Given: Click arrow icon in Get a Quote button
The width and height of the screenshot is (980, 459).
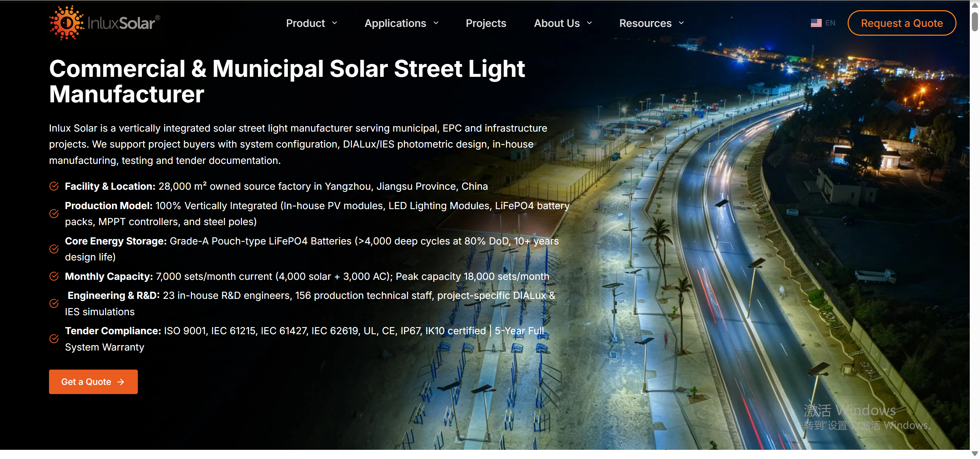Looking at the screenshot, I should 121,382.
